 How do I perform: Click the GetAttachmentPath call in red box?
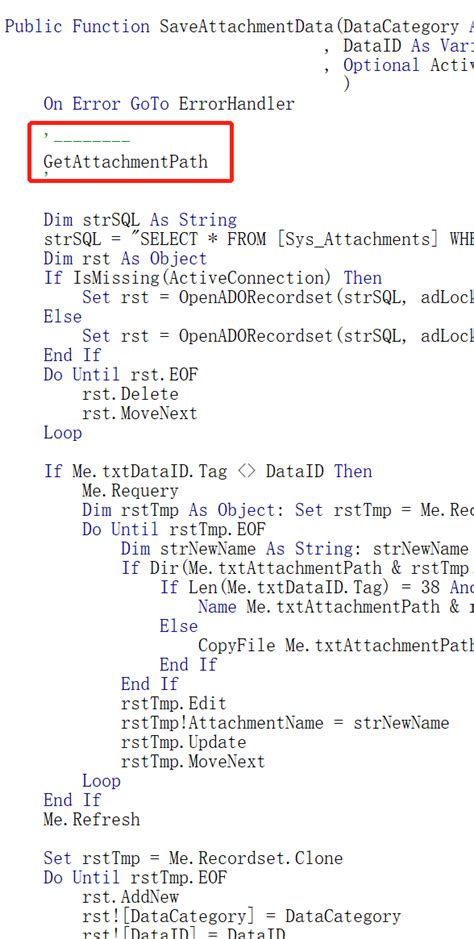126,162
